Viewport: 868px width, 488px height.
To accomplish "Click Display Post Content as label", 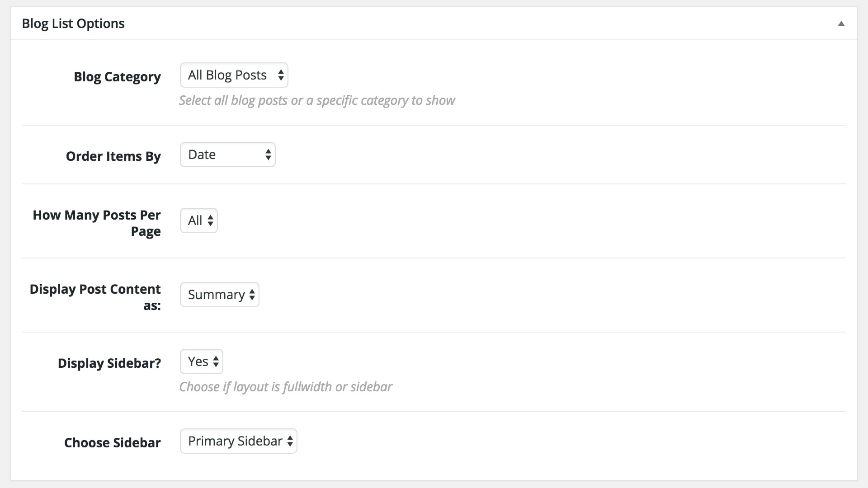I will point(95,297).
